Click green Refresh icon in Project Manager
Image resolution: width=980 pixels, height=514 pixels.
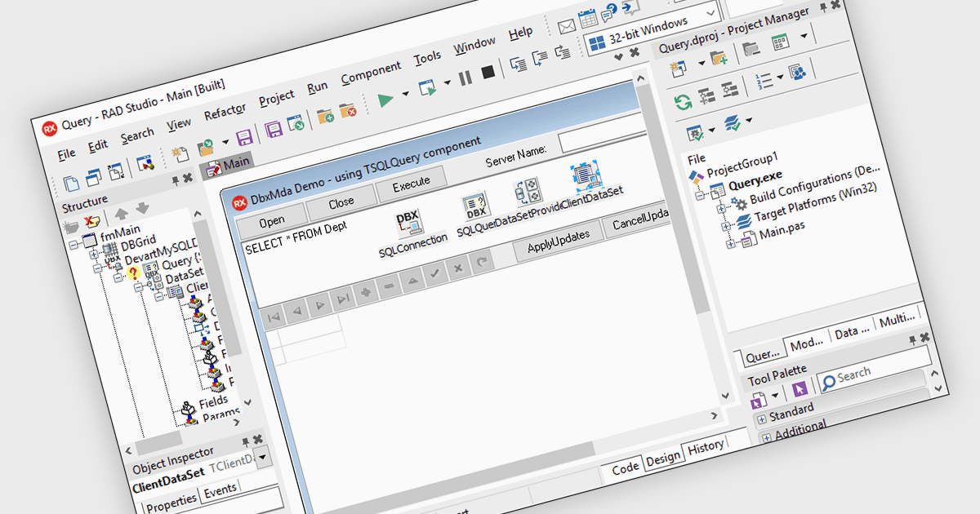pyautogui.click(x=682, y=103)
